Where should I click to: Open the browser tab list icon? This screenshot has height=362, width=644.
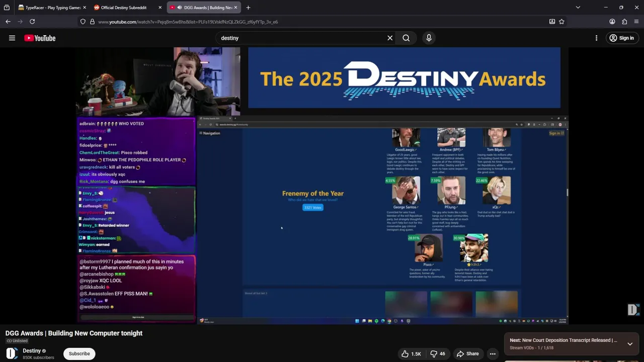[x=7, y=8]
